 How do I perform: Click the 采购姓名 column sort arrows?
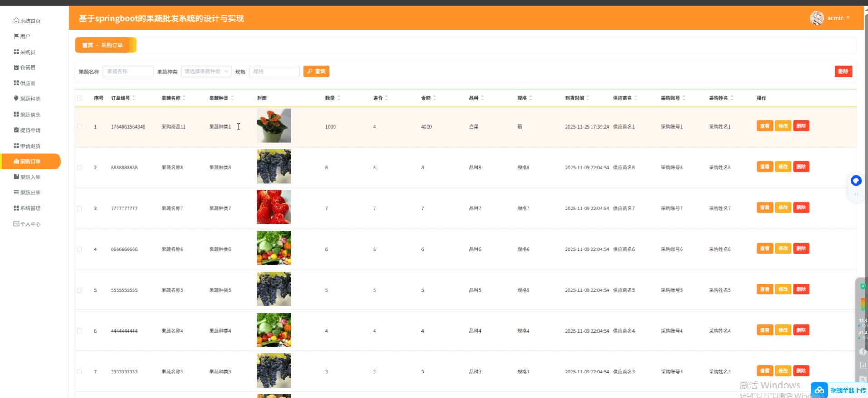point(732,98)
